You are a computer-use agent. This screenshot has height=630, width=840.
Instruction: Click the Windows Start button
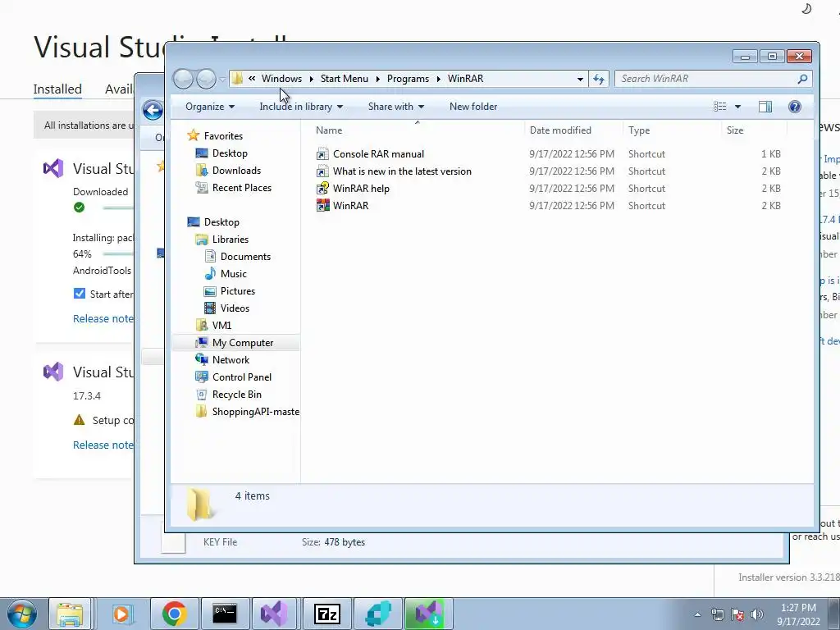(x=21, y=614)
